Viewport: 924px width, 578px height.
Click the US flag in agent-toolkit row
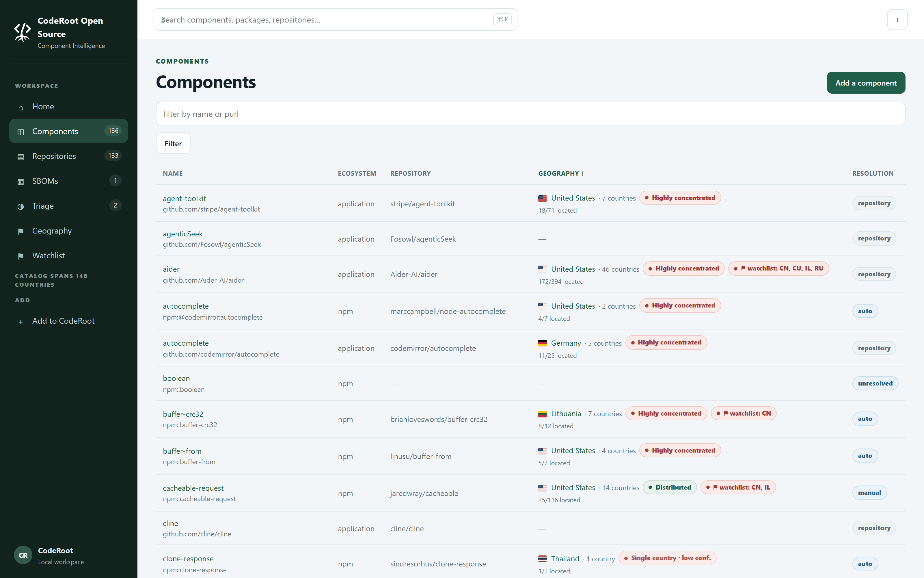543,198
